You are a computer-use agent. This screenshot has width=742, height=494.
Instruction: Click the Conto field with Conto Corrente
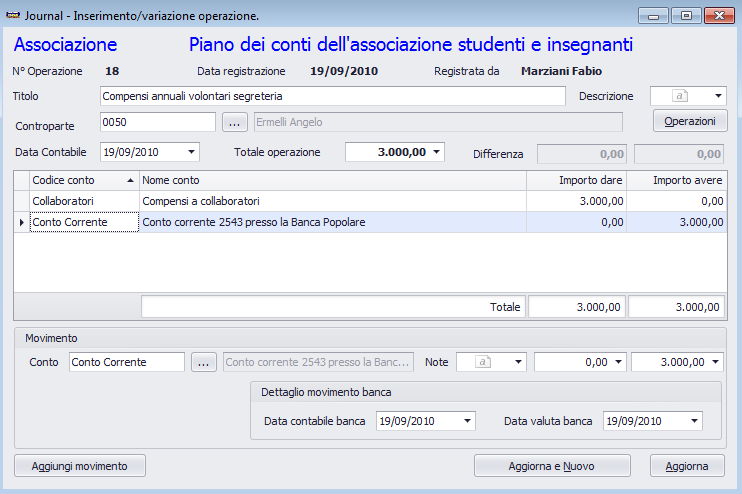tap(127, 362)
